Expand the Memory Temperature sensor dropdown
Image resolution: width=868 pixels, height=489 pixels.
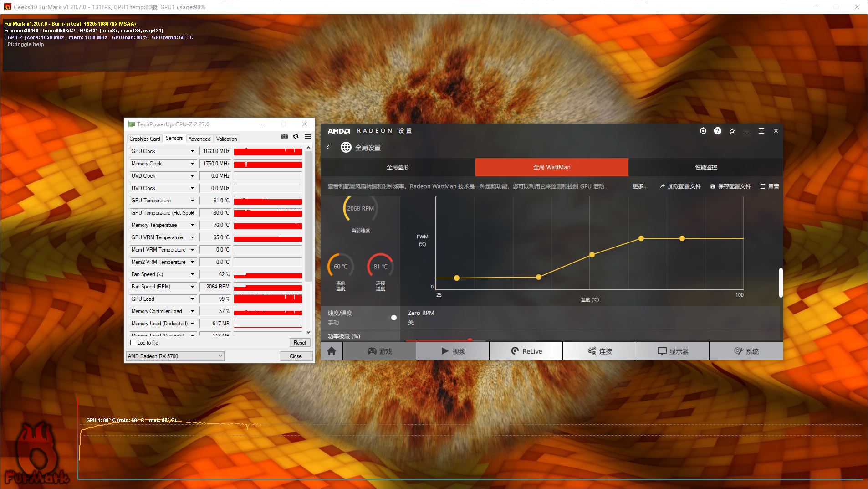[x=192, y=225]
